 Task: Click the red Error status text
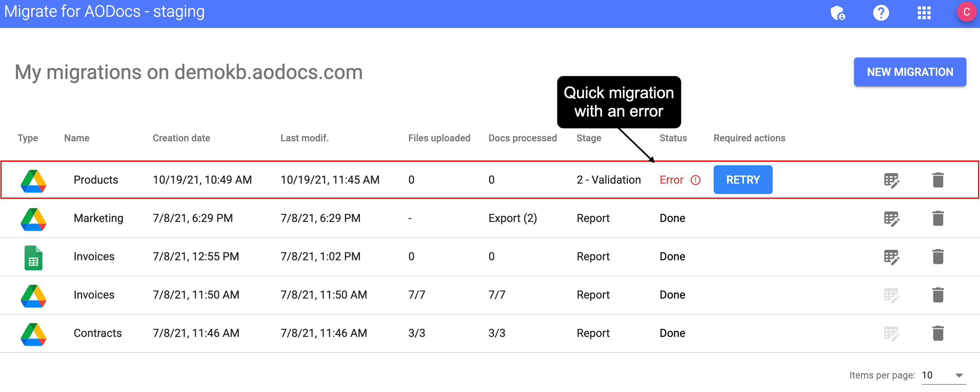[x=671, y=180]
